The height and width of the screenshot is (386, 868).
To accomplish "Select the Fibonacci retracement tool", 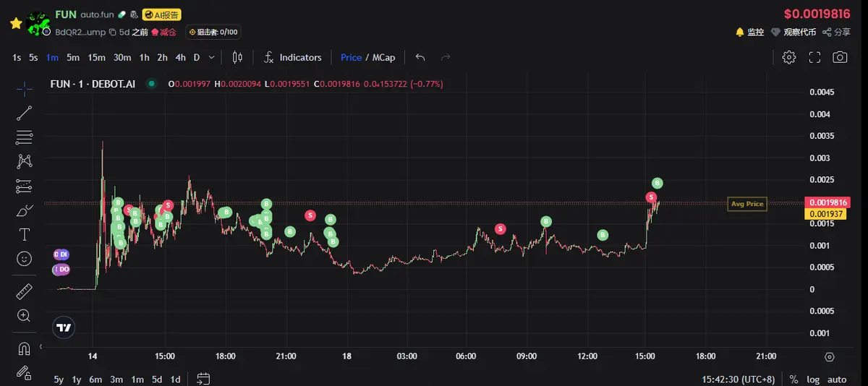I will pyautogui.click(x=24, y=137).
